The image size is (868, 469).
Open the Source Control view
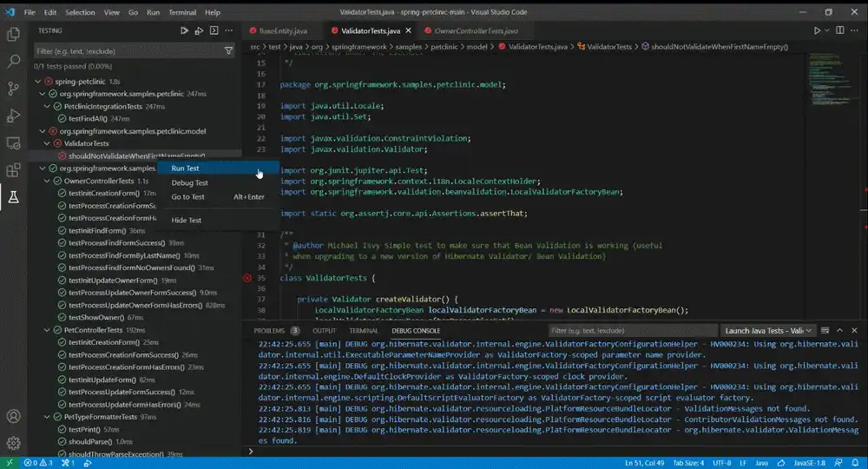13,88
